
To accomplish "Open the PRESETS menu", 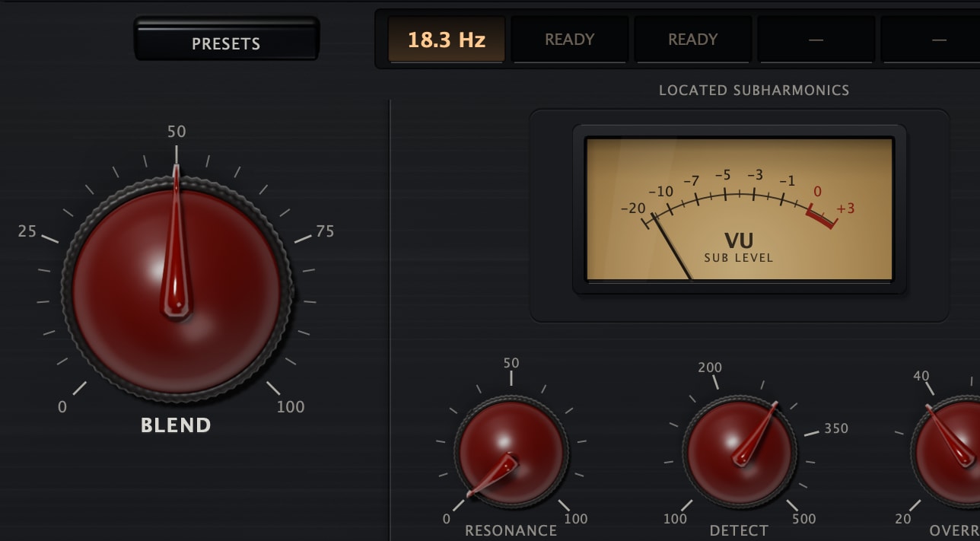I will point(226,40).
